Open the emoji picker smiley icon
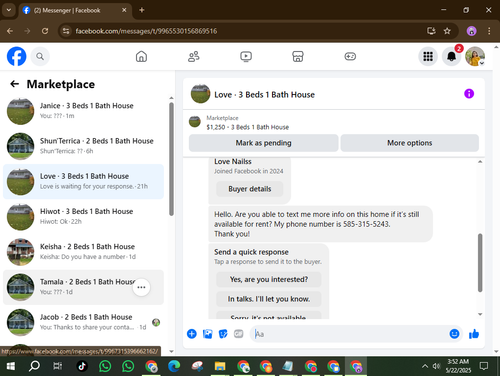This screenshot has width=500, height=376. click(x=454, y=334)
